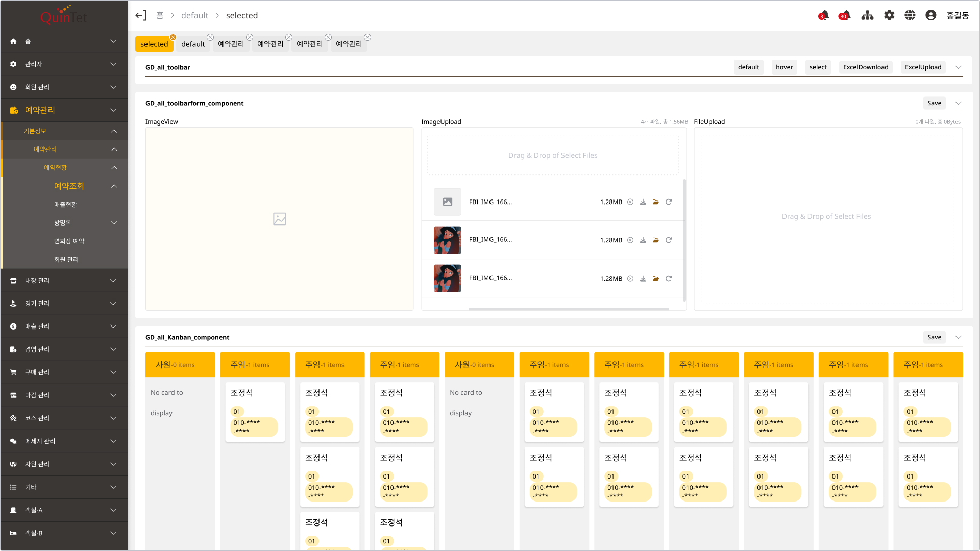
Task: Collapse the 예약조회 menu section
Action: 114,186
